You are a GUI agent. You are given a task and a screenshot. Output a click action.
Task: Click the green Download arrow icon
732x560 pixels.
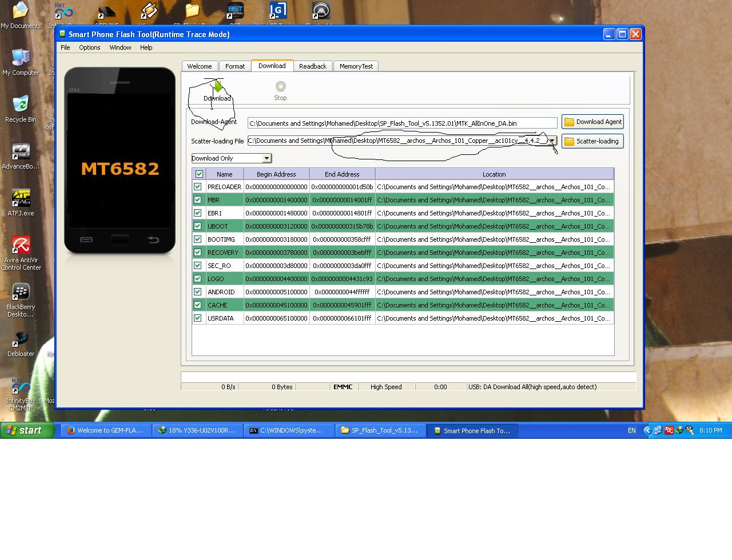coord(217,86)
